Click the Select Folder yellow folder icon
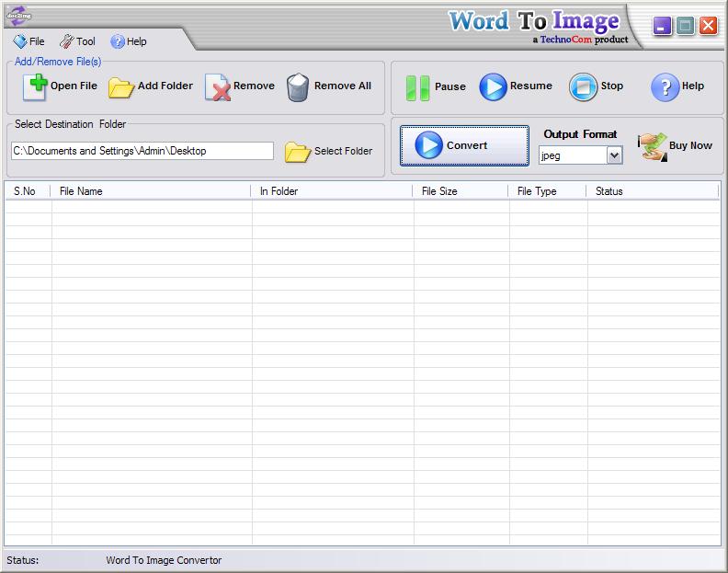728x573 pixels. tap(298, 152)
